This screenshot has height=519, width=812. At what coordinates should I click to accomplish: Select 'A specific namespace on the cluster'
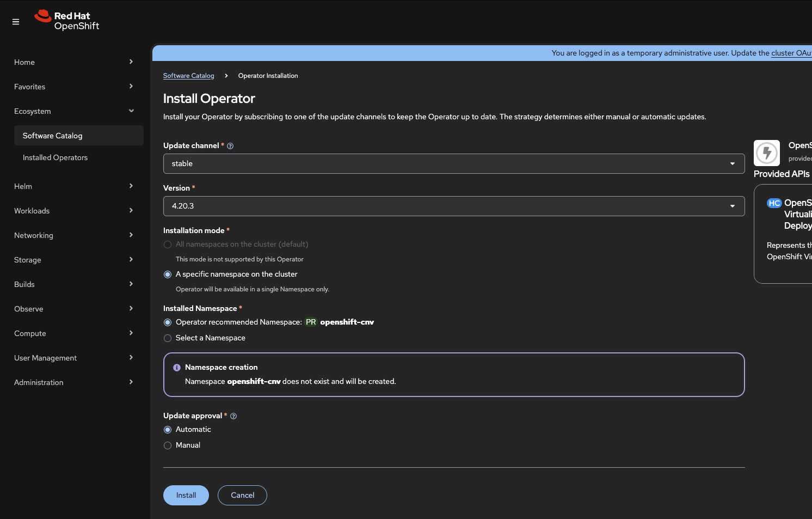168,274
